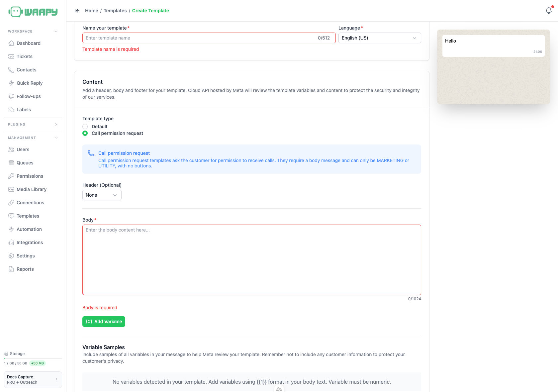Click the 'Template name is required' error
The image size is (558, 392).
click(x=111, y=49)
